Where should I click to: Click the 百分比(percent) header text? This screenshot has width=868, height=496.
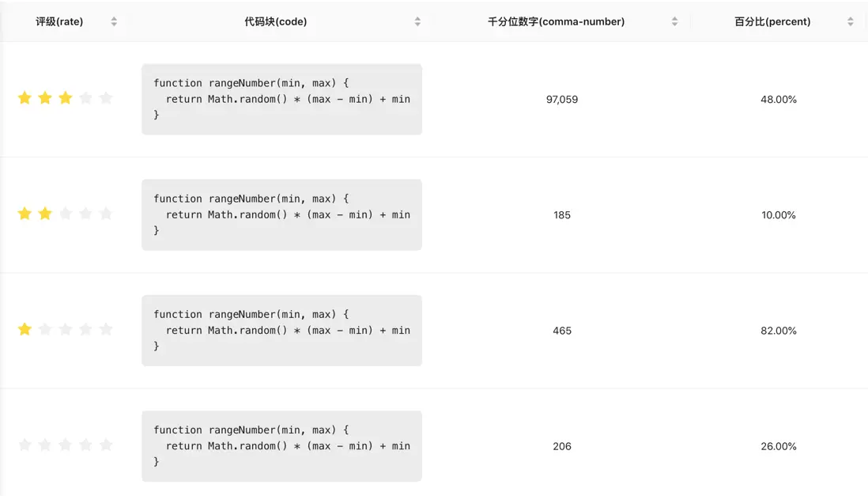tap(772, 21)
